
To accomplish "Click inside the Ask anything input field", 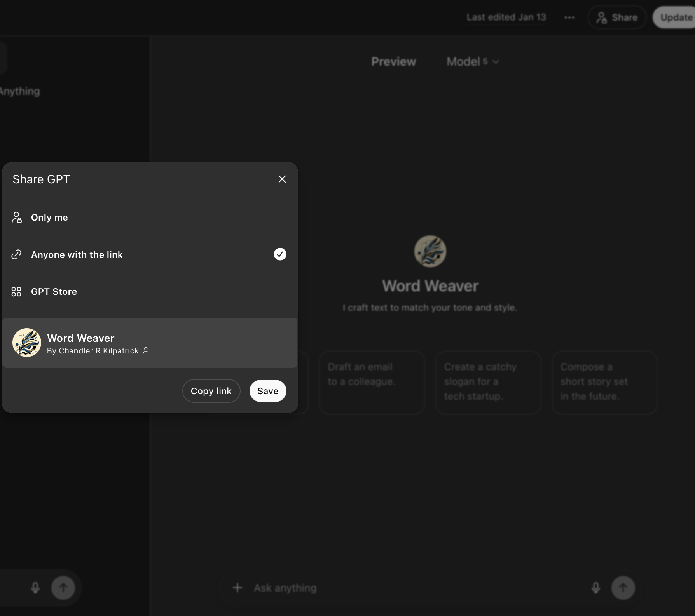I will pos(350,588).
